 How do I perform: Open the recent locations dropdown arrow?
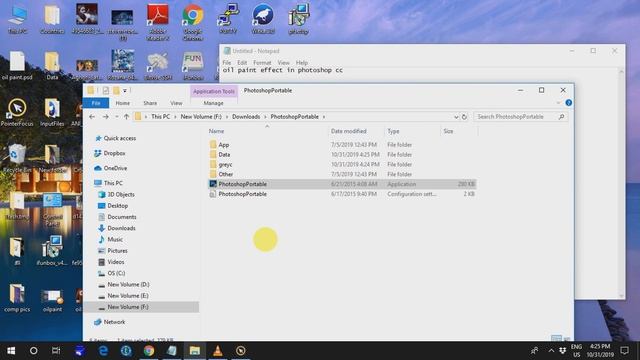[116, 117]
